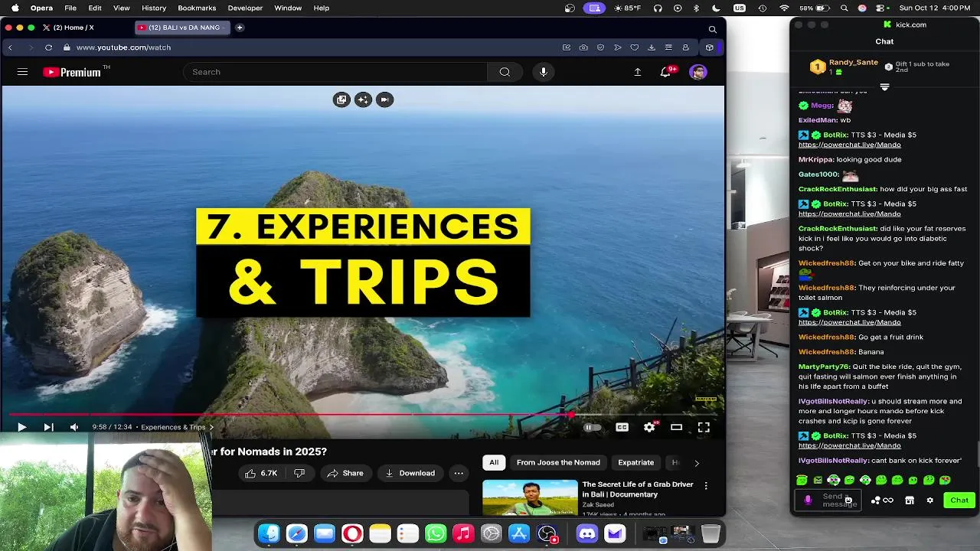The width and height of the screenshot is (980, 551).
Task: Open more actions three-dot menu under video
Action: [x=459, y=473]
